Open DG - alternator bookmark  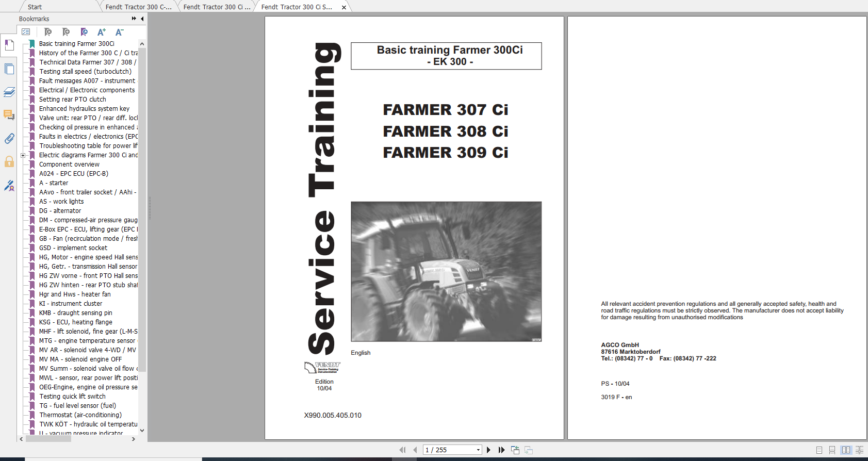coord(60,211)
